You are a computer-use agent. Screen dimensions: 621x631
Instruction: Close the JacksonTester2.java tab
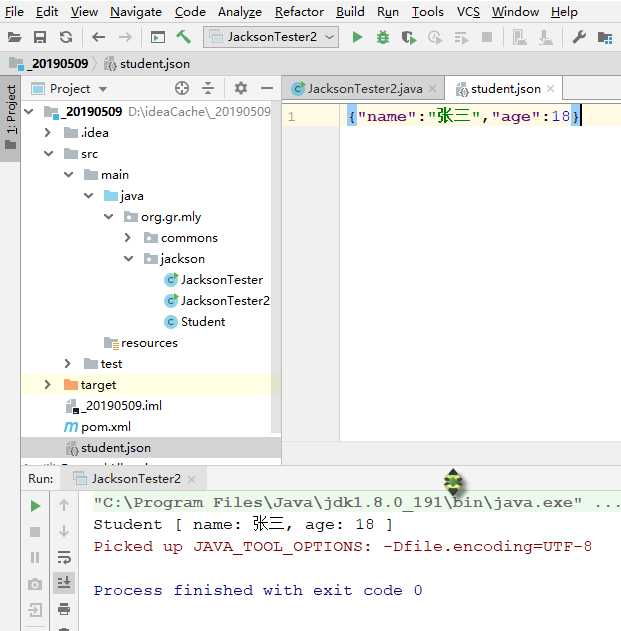[433, 89]
